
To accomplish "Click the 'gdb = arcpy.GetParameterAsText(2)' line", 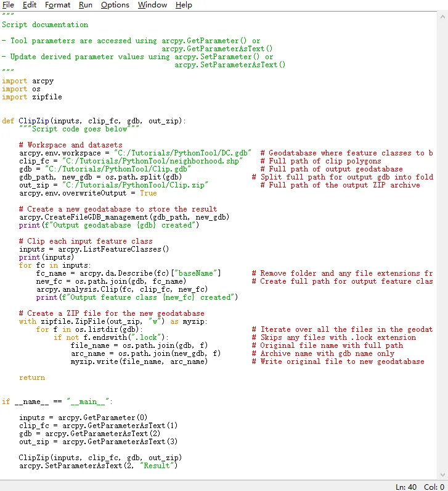I will [89, 434].
